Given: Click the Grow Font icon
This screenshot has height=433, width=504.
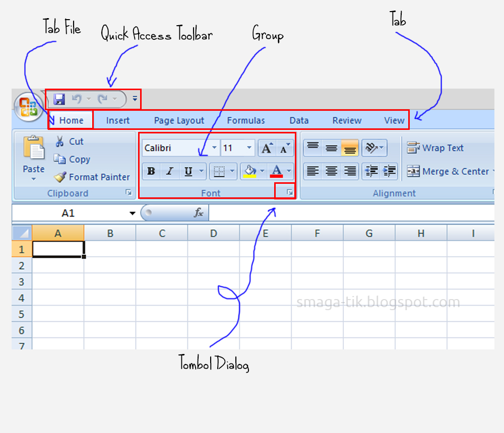Looking at the screenshot, I should coord(266,147).
